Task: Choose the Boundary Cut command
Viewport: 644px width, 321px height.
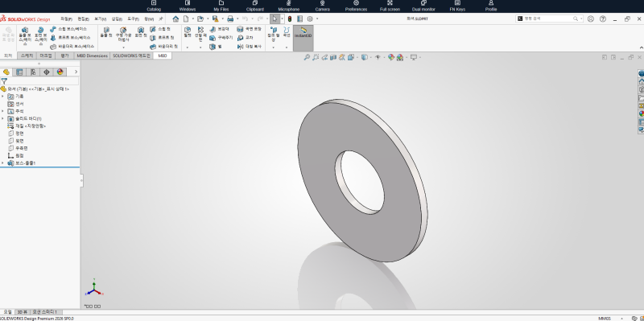Action: click(164, 47)
